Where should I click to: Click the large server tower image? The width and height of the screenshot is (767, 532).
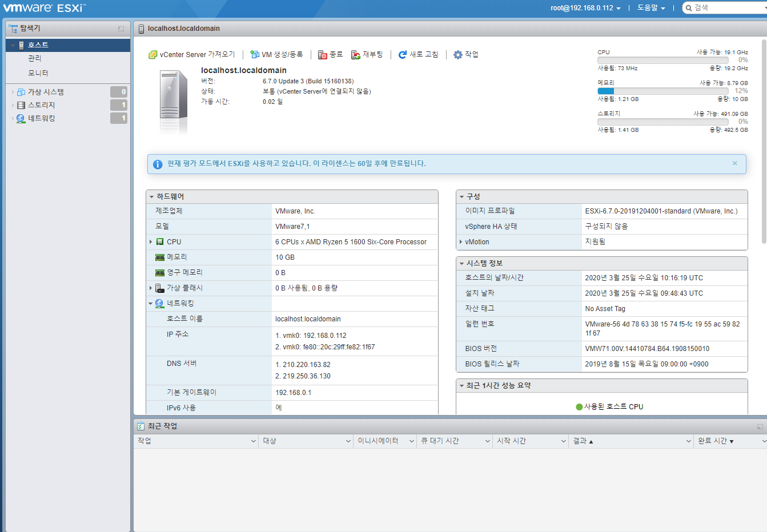click(174, 102)
